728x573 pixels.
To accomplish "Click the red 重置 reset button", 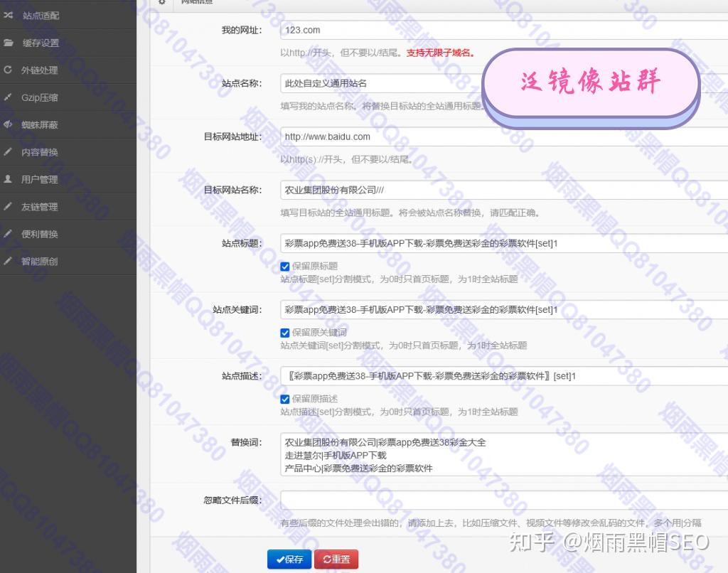I will pyautogui.click(x=336, y=559).
